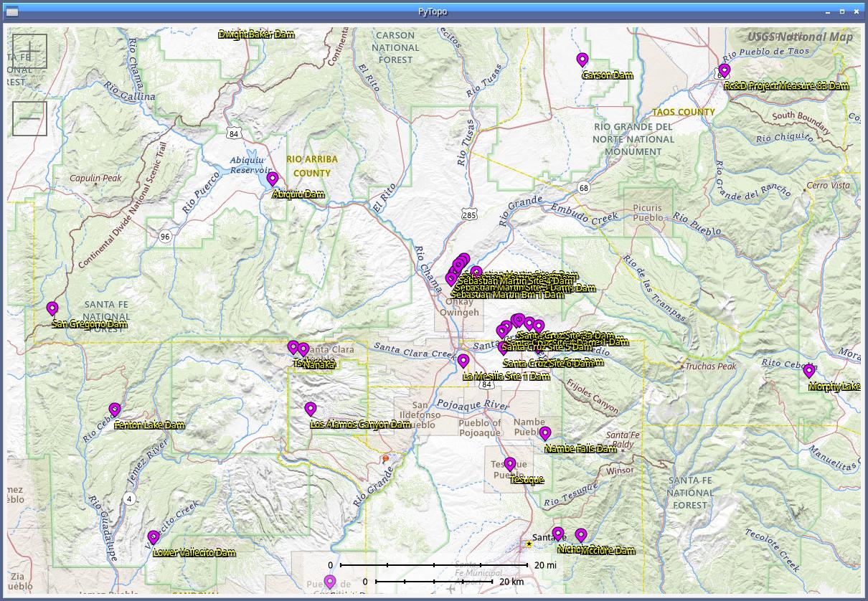
Task: Select the R&D Project Measure 83 Dam pin
Action: pos(725,70)
